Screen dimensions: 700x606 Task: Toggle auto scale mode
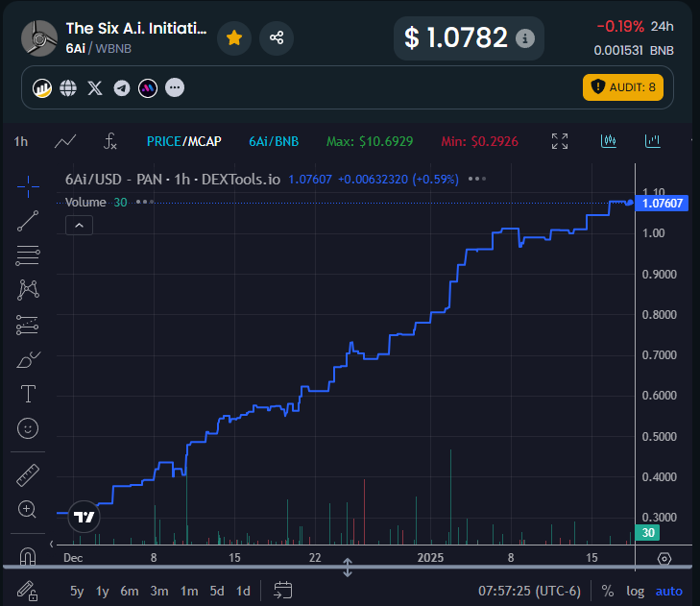[x=668, y=592]
